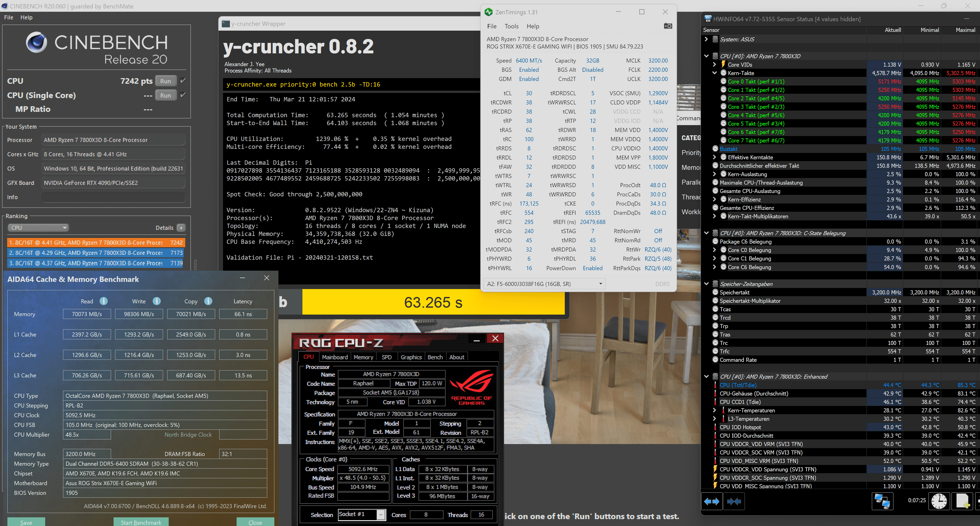Click the Cinebench title bar logo icon

[5, 6]
